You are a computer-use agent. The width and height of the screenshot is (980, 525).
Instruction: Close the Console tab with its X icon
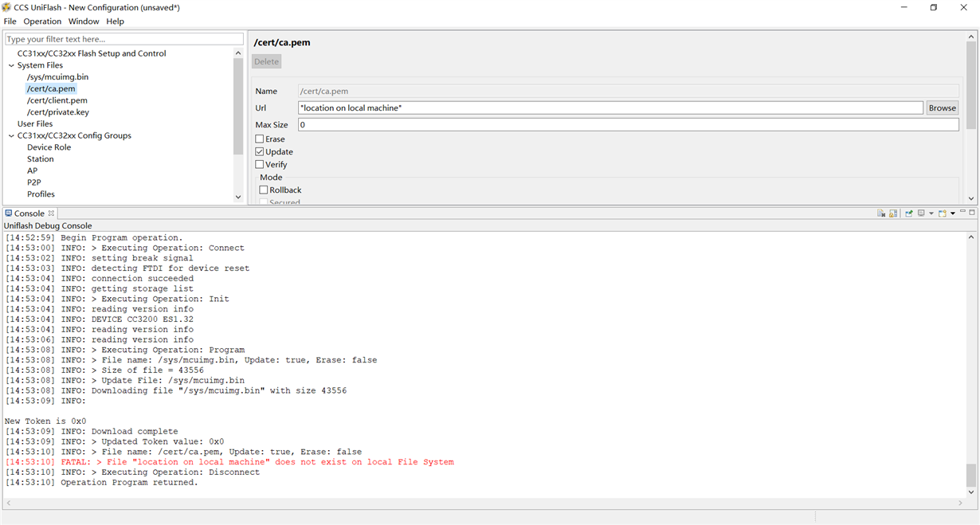51,214
